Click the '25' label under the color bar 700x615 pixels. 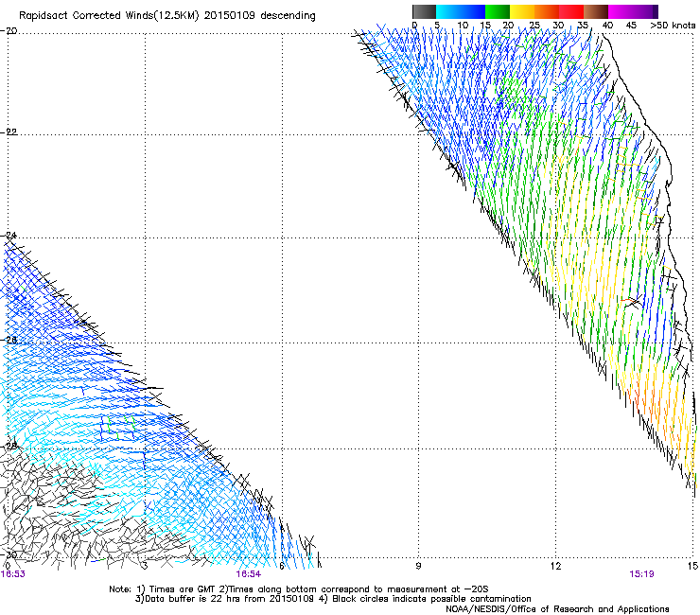coord(534,26)
